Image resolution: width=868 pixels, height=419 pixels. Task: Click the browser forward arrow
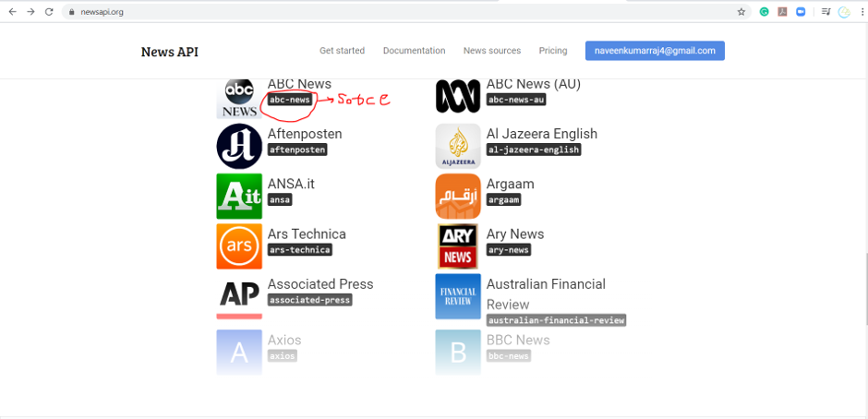(30, 12)
